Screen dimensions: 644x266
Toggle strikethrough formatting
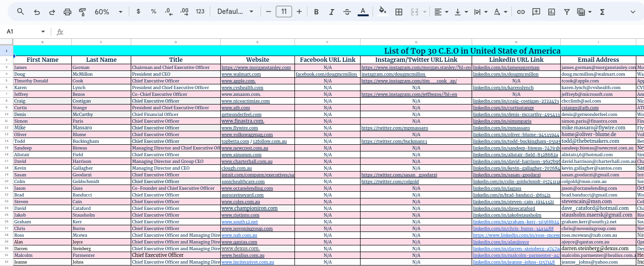tap(347, 12)
